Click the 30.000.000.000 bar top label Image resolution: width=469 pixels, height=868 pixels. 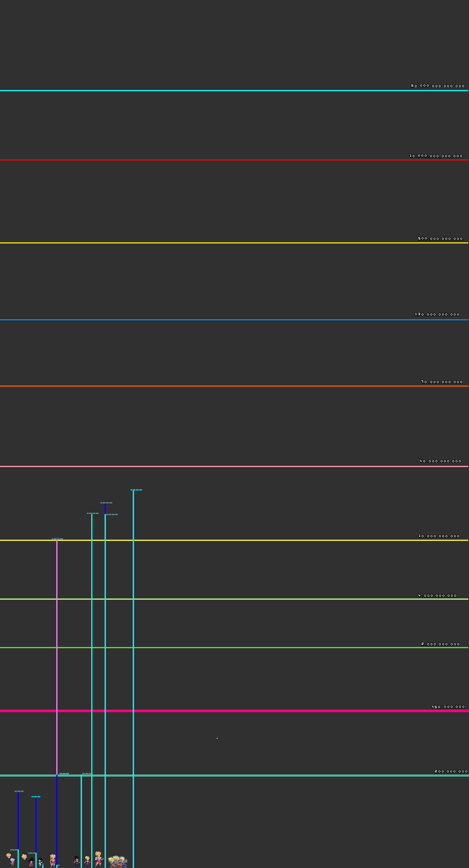[136, 490]
